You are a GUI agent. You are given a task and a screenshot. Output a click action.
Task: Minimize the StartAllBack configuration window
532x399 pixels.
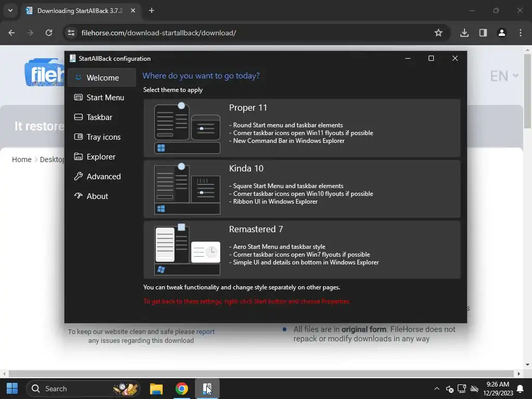click(408, 58)
